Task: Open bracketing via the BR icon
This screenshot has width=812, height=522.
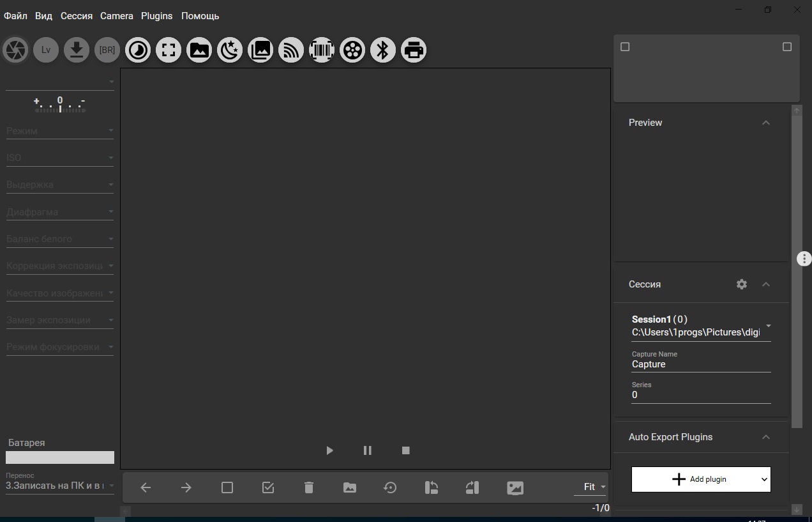Action: coord(107,50)
